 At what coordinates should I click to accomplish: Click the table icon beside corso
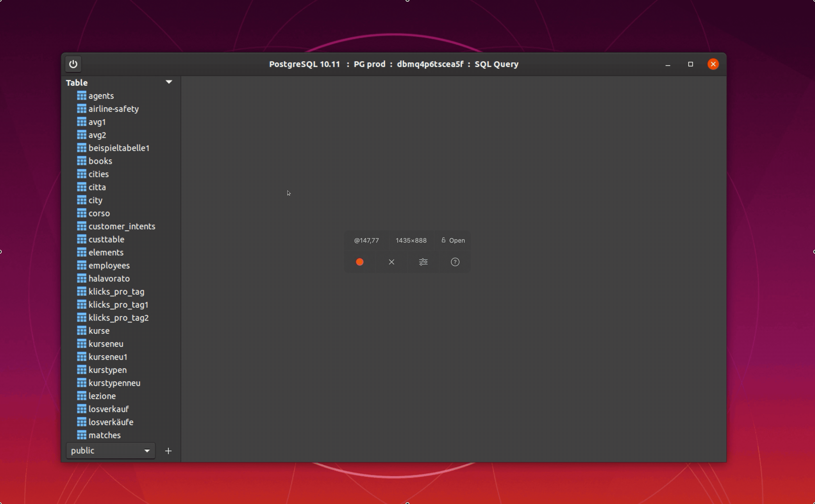[x=82, y=213]
